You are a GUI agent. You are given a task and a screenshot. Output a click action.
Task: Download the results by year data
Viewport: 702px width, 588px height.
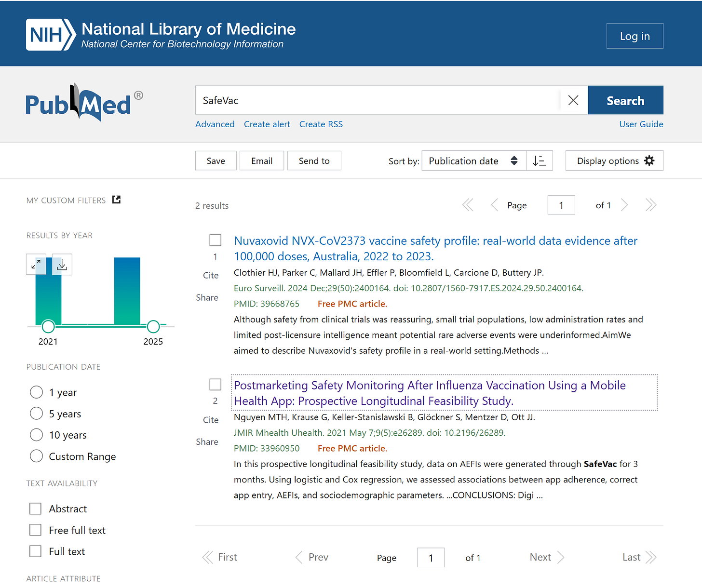[62, 264]
